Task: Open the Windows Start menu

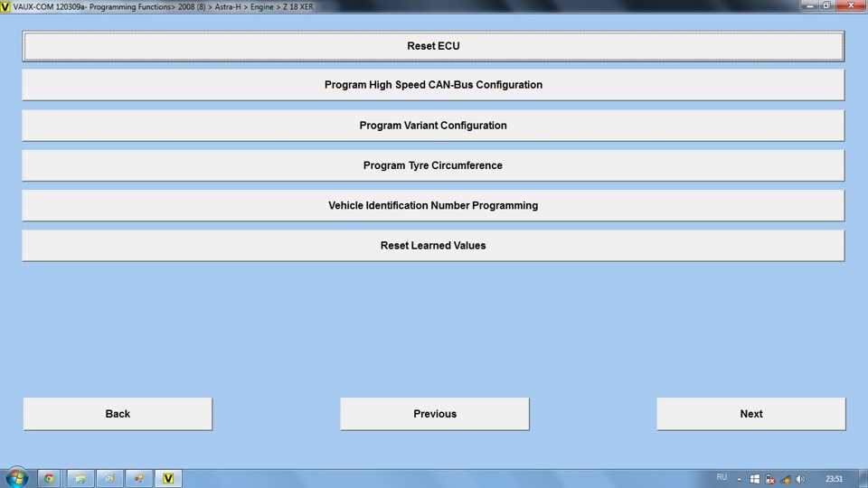Action: click(16, 478)
